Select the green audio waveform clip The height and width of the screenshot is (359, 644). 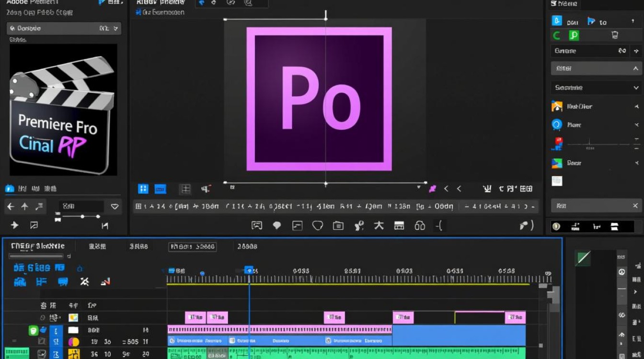click(x=346, y=353)
